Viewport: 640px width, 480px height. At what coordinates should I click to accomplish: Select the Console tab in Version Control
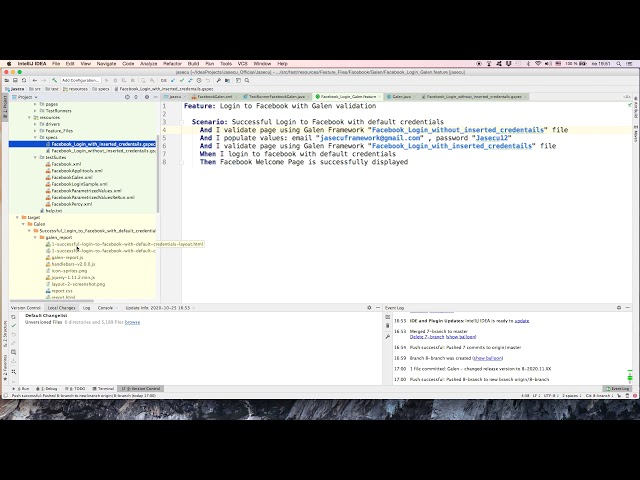click(x=105, y=308)
